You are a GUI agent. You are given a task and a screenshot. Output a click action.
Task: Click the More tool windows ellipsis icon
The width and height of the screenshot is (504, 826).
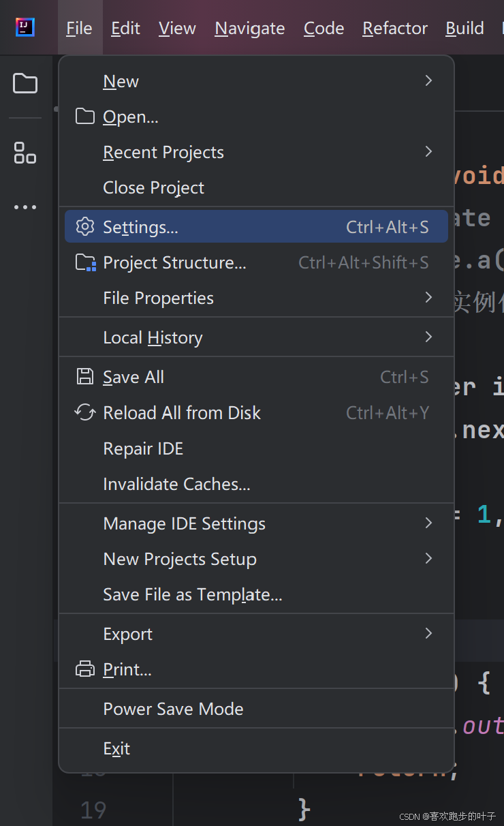point(25,207)
